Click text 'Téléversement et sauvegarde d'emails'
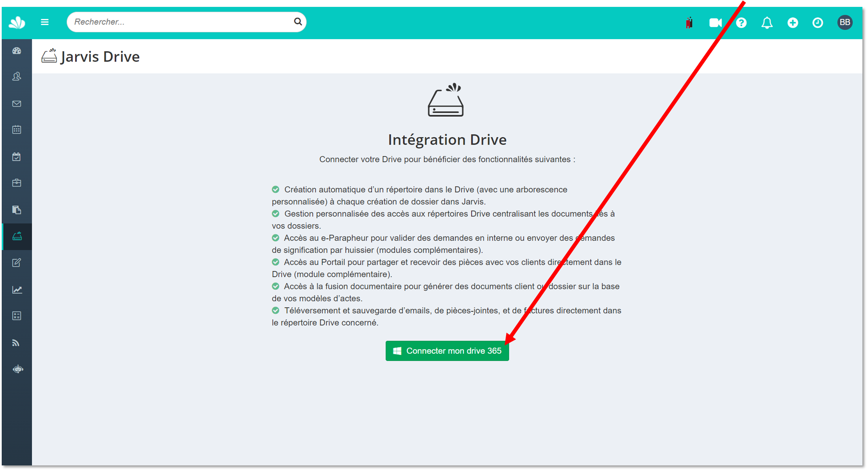Screen dimensions: 868x471 coord(358,310)
